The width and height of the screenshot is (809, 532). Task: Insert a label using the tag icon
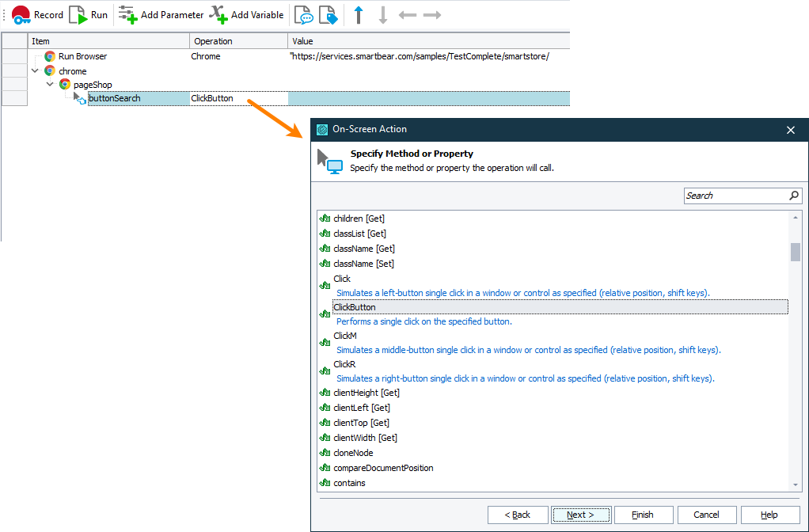point(329,15)
